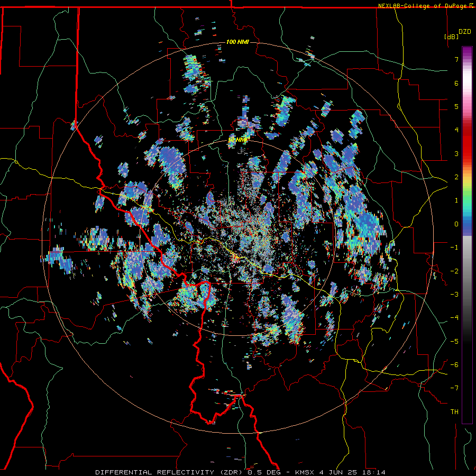Viewport: 476px width, 476px height.
Task: Click the color scale at value 3
Action: tap(467, 153)
